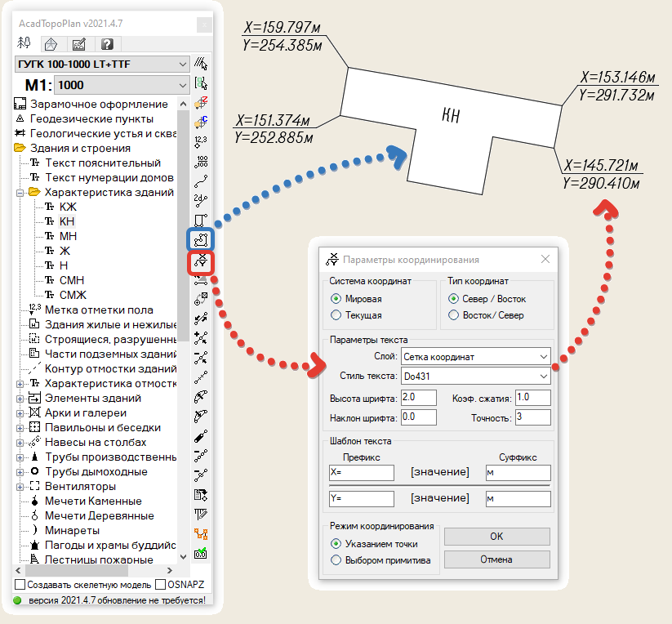
Task: Select the КН building characteristic text item
Action: tap(67, 221)
